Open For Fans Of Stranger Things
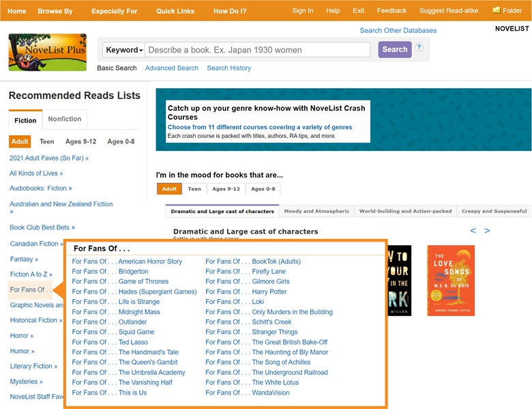The width and height of the screenshot is (532, 409). (x=252, y=332)
